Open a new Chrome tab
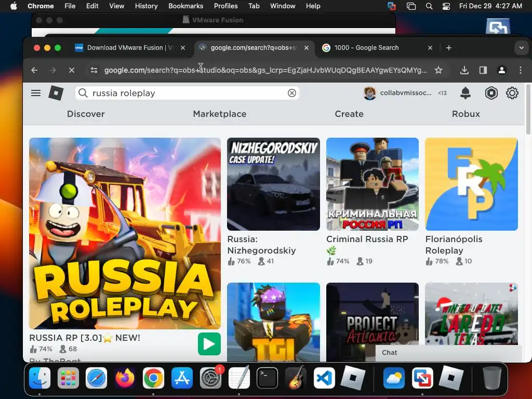532x399 pixels. pyautogui.click(x=448, y=48)
